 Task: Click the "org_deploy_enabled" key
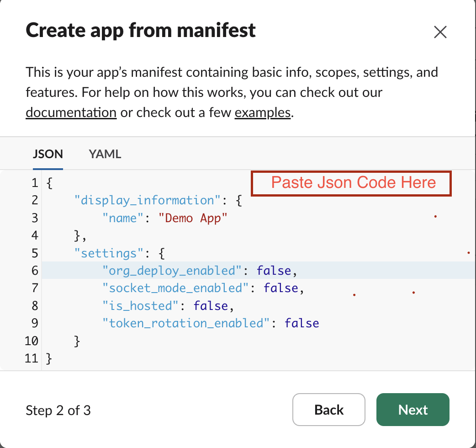click(x=172, y=271)
